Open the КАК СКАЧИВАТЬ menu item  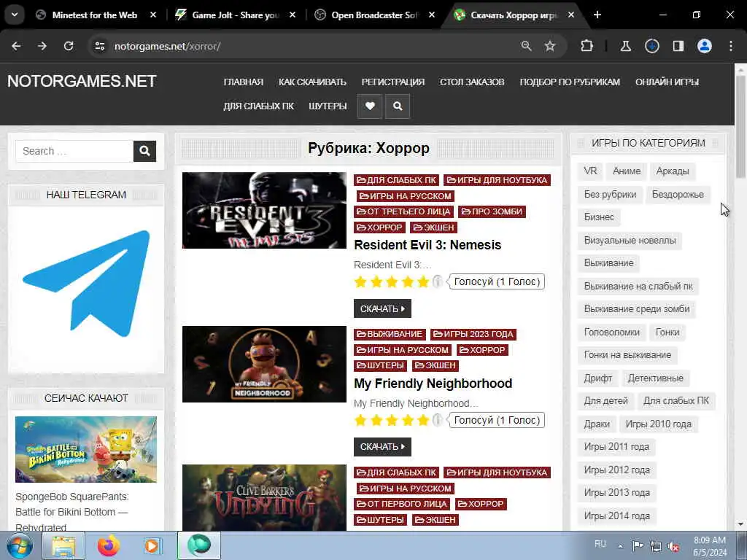pyautogui.click(x=312, y=82)
